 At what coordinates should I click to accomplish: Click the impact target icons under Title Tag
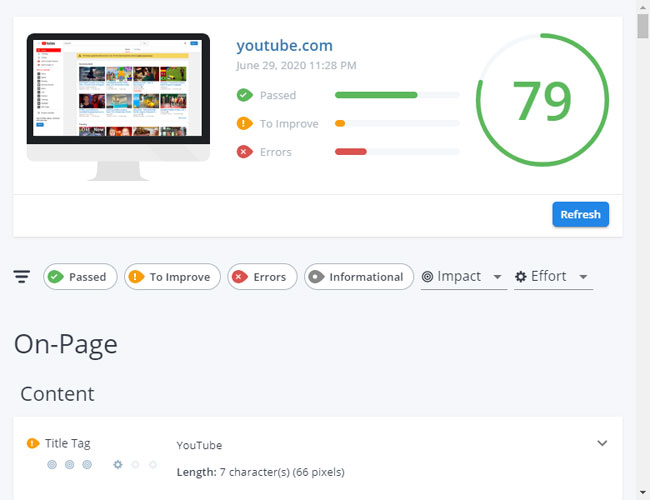pos(69,464)
